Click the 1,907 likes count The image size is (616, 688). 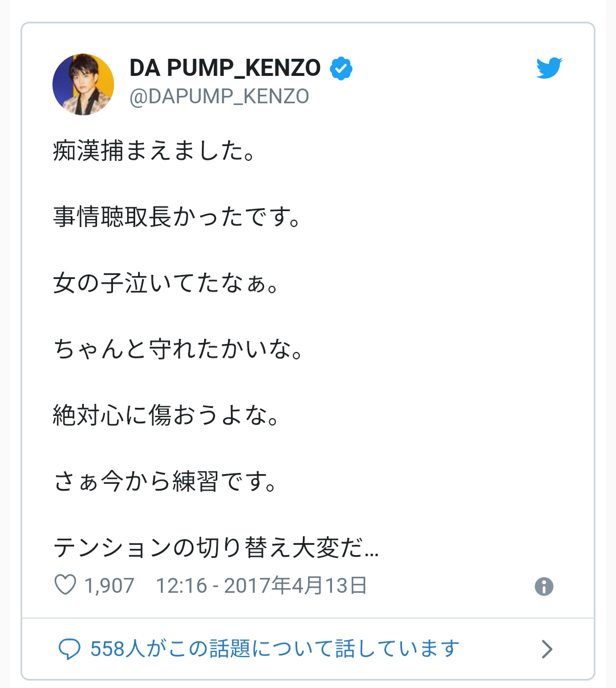pyautogui.click(x=109, y=586)
